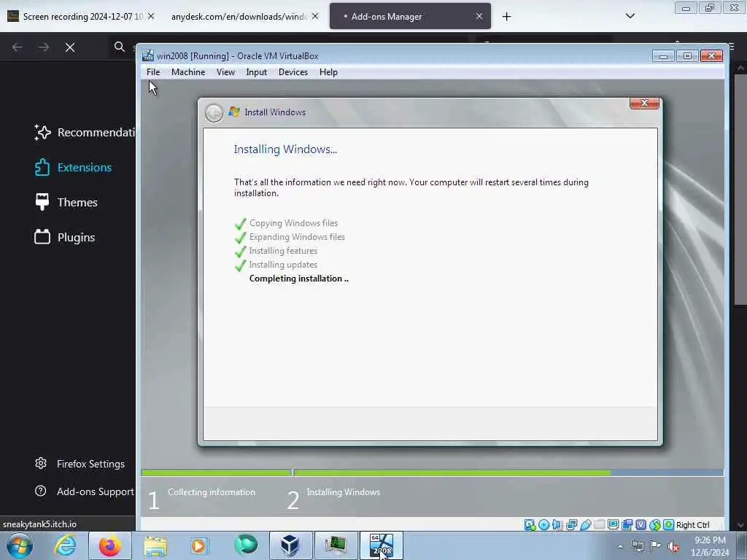
Task: Click the network adapters indicator in VirtualBox status bar
Action: pos(571,525)
